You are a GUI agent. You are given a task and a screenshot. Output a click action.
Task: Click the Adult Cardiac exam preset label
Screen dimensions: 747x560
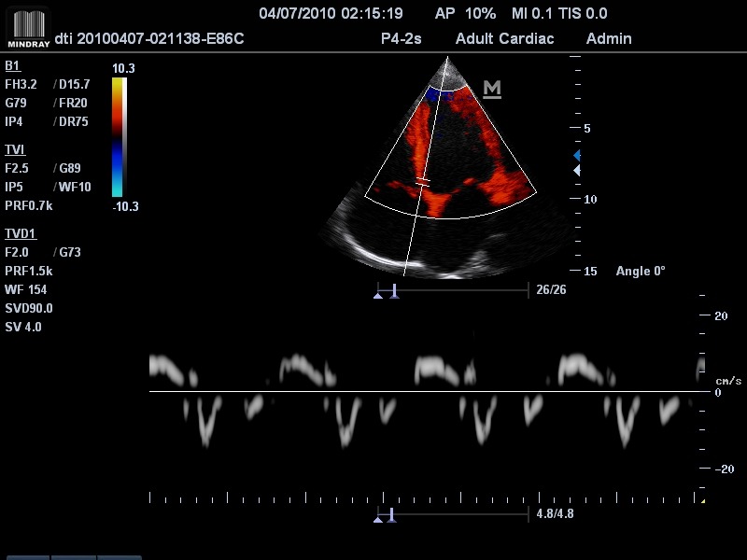[504, 39]
